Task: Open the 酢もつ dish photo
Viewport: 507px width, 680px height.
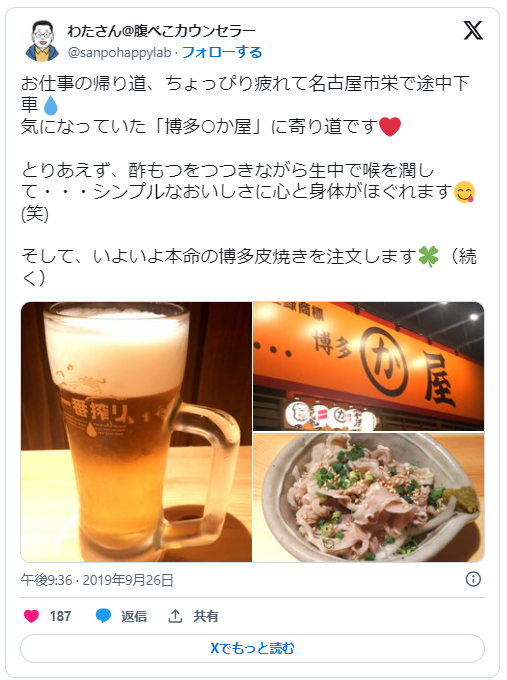Action: pyautogui.click(x=369, y=497)
